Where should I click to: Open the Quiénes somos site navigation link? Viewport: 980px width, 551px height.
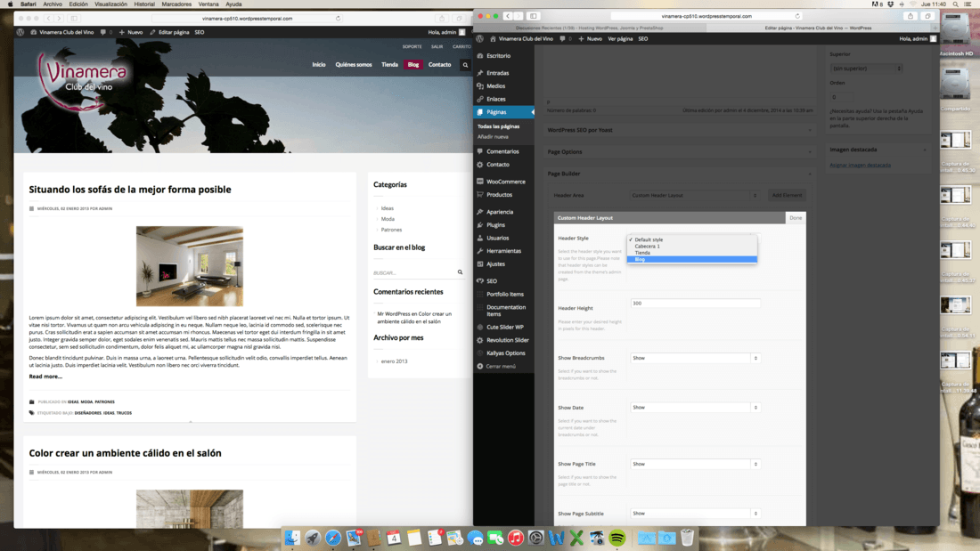[354, 65]
